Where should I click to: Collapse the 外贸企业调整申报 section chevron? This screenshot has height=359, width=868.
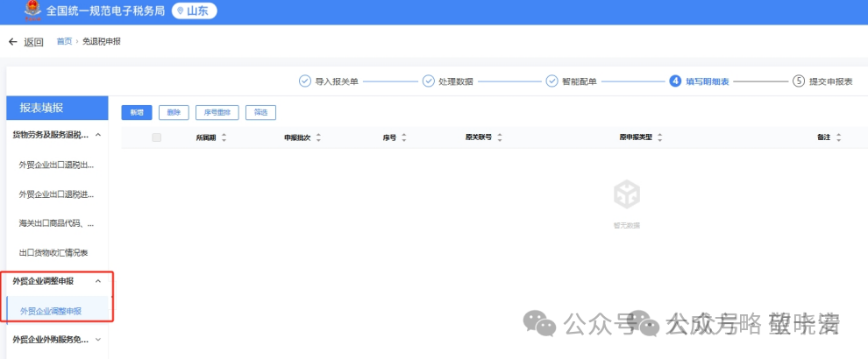point(98,281)
